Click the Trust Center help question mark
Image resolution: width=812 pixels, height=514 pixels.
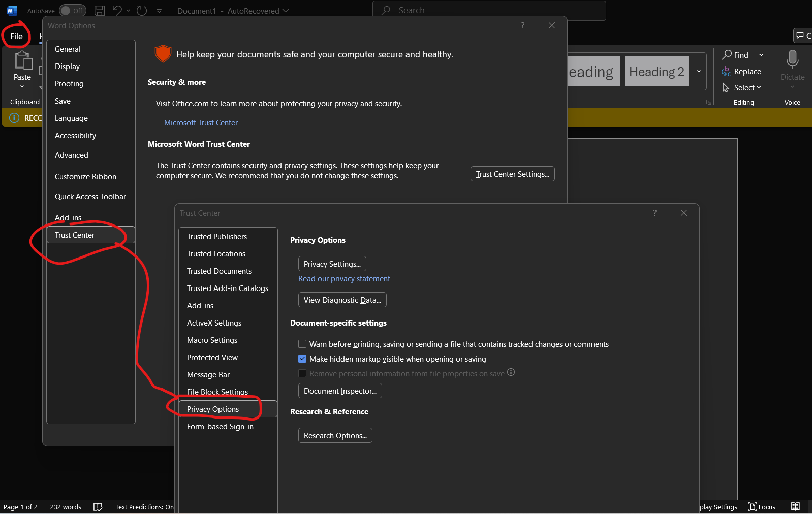654,213
